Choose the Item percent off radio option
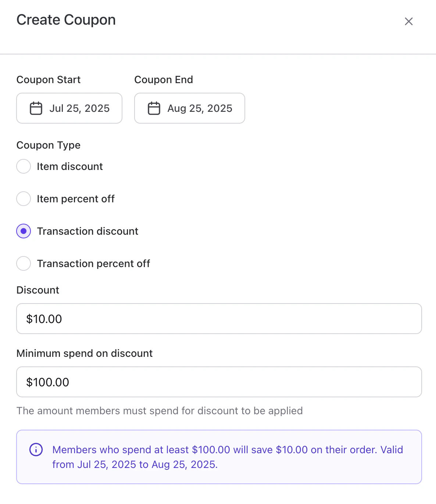436x504 pixels. tap(24, 199)
